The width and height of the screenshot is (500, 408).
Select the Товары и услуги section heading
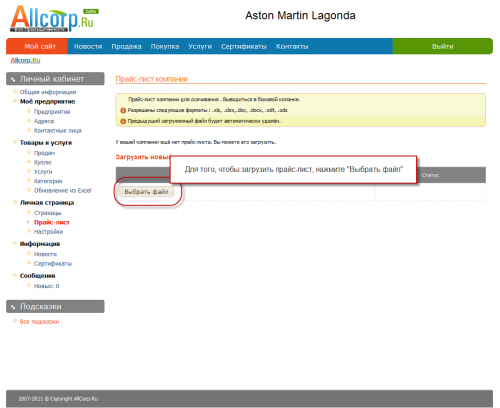pyautogui.click(x=46, y=143)
